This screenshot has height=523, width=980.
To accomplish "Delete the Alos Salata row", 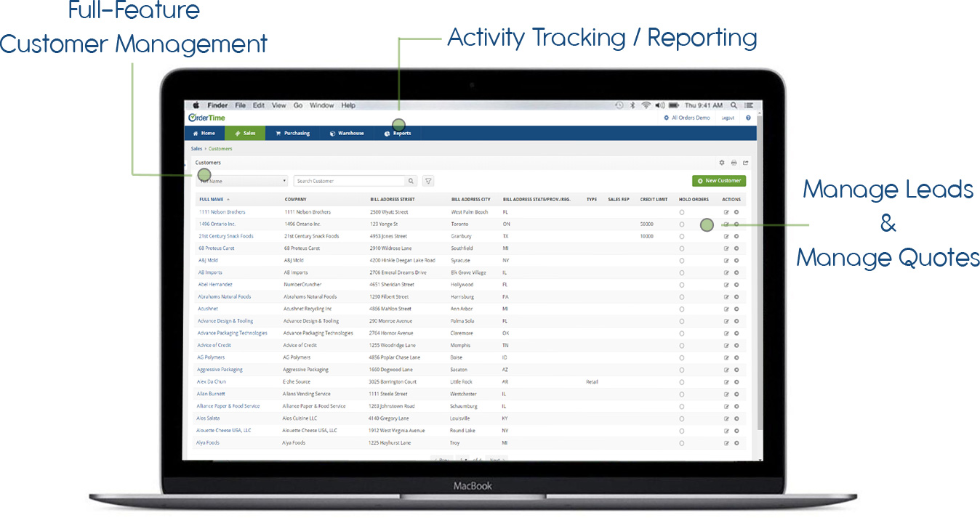I will 736,418.
